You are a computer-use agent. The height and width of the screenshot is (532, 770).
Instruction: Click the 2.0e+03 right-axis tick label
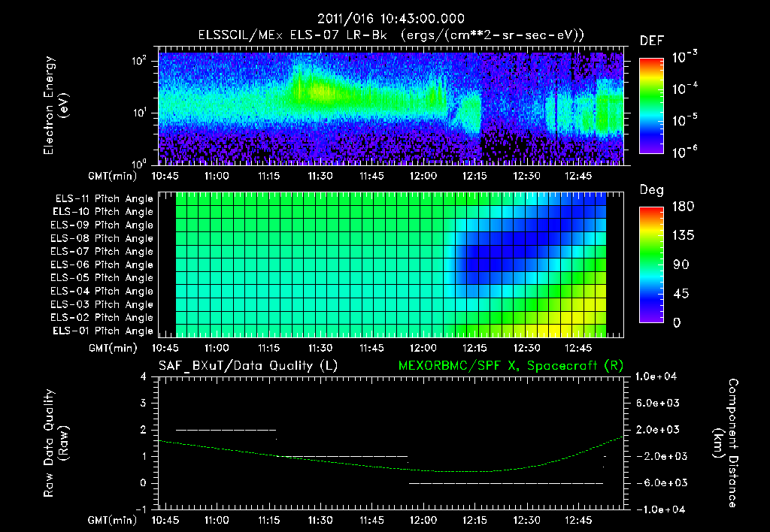[x=658, y=430]
